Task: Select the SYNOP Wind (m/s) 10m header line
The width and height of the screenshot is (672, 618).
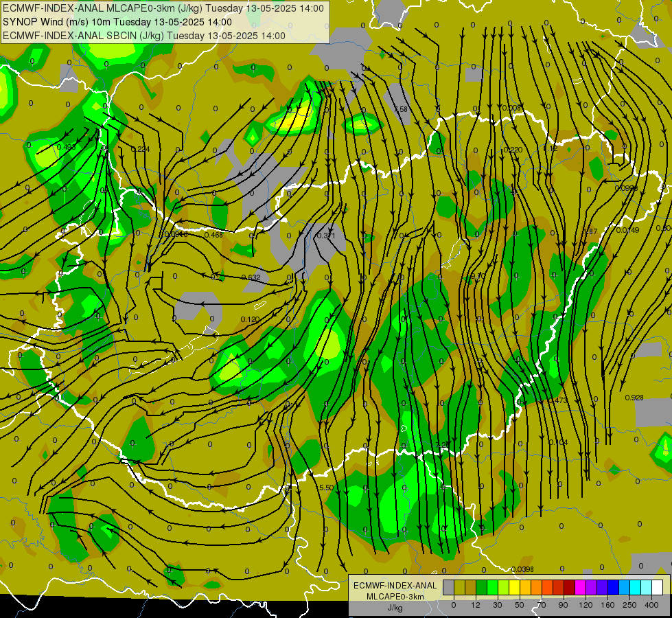Action: (x=117, y=22)
